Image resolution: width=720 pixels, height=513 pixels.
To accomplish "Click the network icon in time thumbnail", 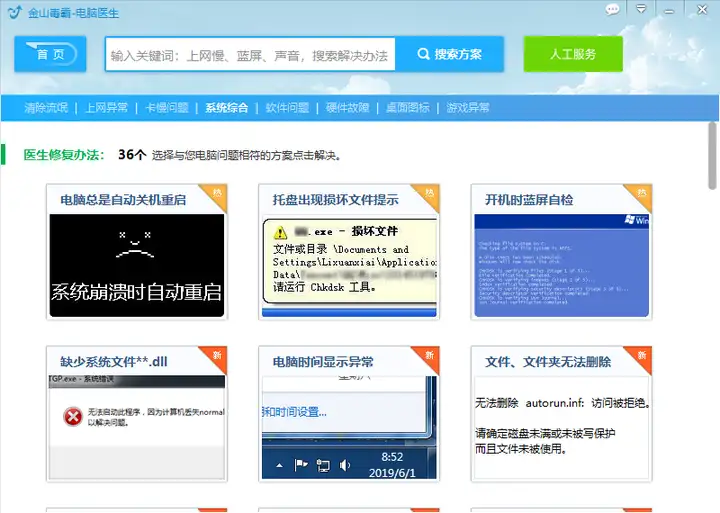I will coord(323,466).
